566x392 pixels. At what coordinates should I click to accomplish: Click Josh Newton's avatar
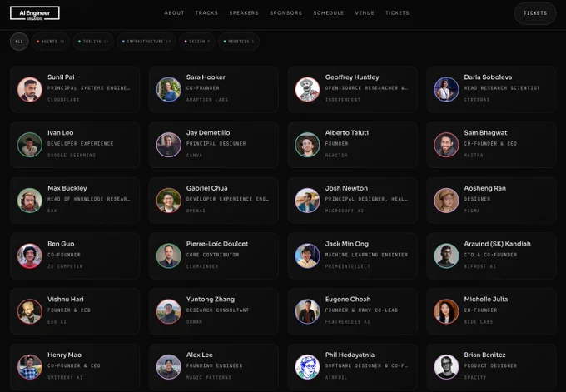(x=307, y=201)
